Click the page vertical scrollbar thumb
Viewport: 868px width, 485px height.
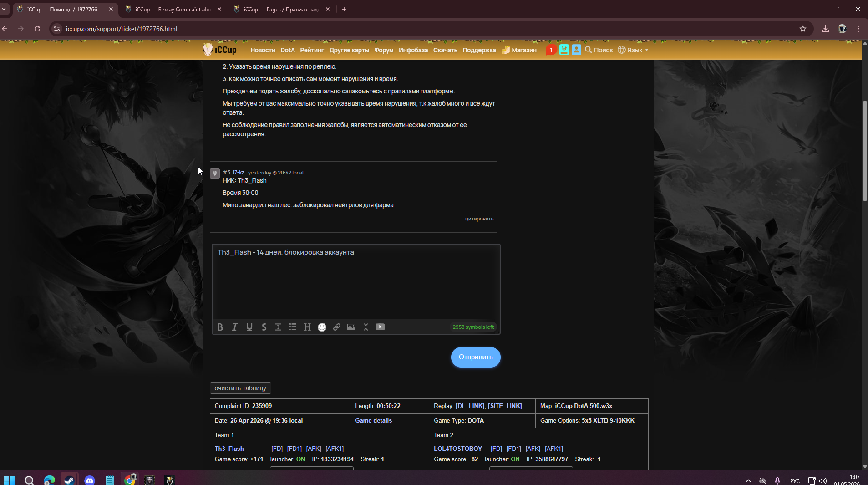(865, 150)
